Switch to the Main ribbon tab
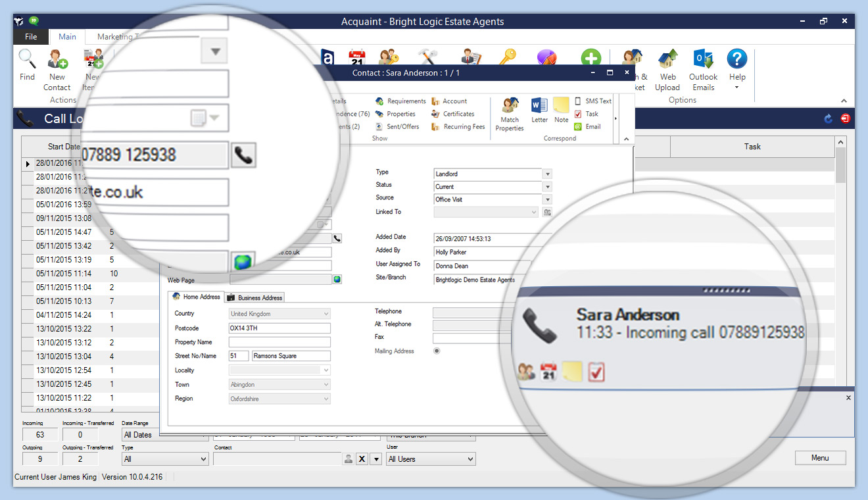The width and height of the screenshot is (868, 500). 67,37
